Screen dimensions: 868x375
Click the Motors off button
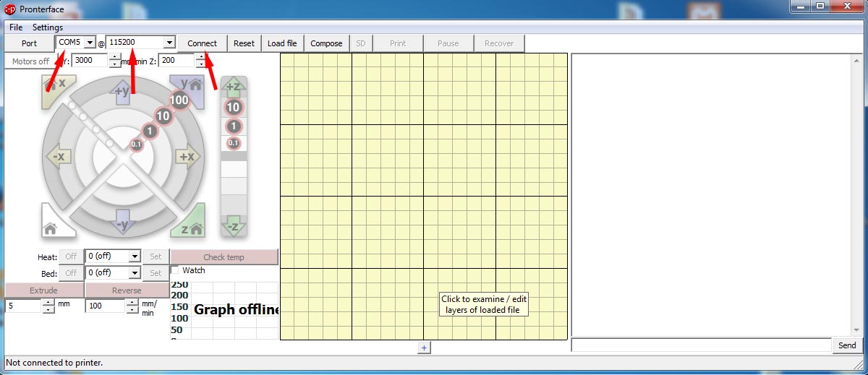[x=30, y=61]
